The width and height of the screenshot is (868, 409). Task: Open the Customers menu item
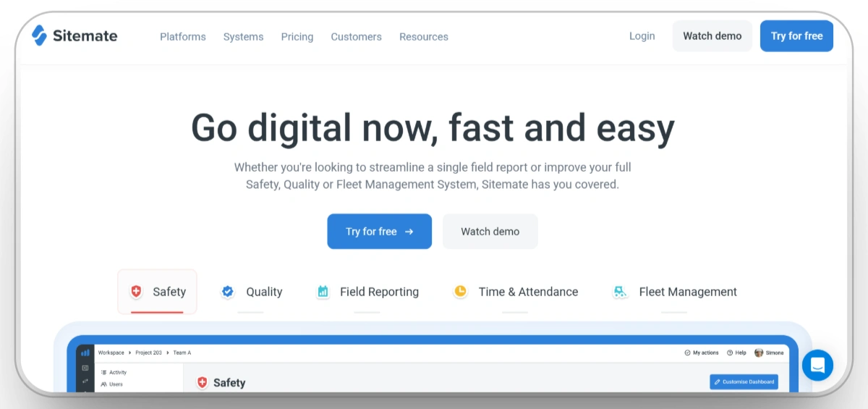pyautogui.click(x=357, y=37)
